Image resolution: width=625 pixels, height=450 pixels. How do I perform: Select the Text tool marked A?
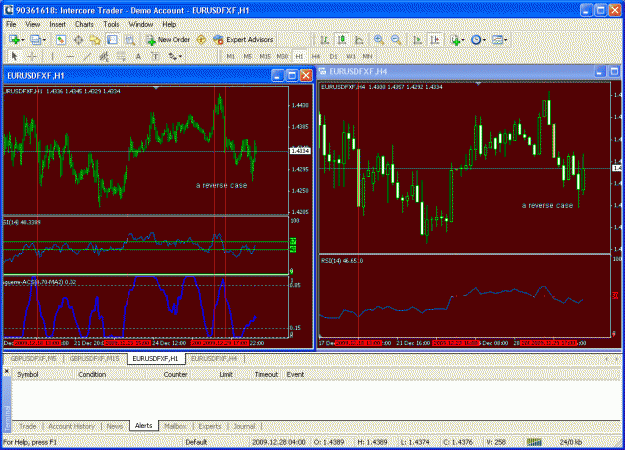pos(138,57)
